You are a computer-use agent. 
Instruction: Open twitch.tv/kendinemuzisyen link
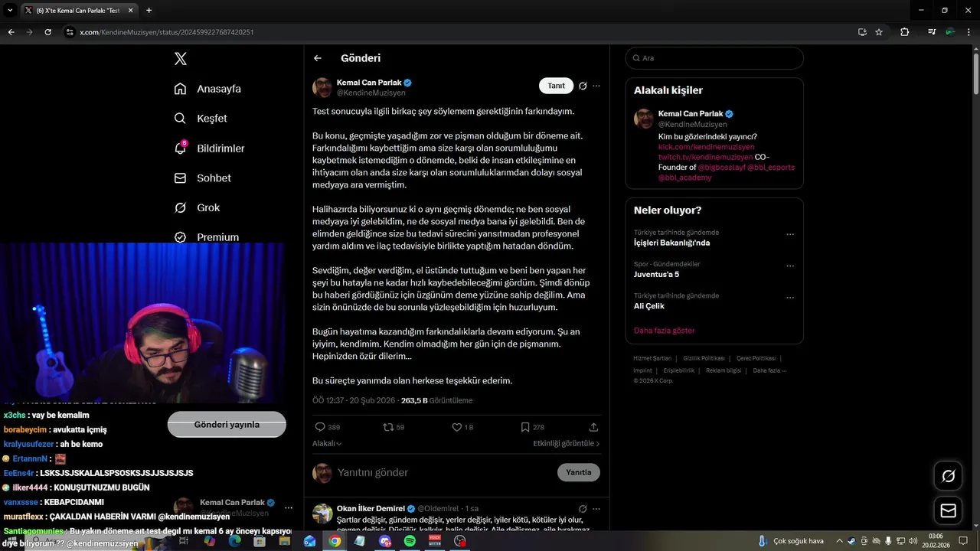(706, 157)
